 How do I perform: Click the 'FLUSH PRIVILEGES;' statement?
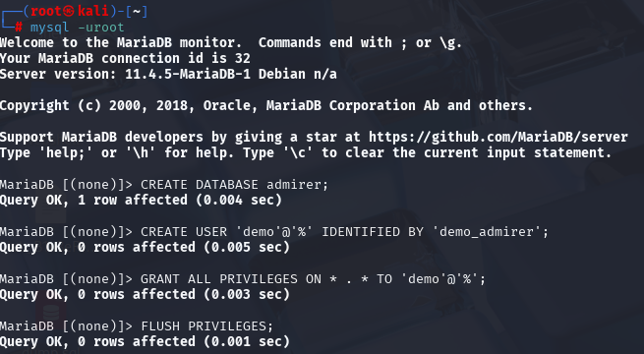(207, 326)
